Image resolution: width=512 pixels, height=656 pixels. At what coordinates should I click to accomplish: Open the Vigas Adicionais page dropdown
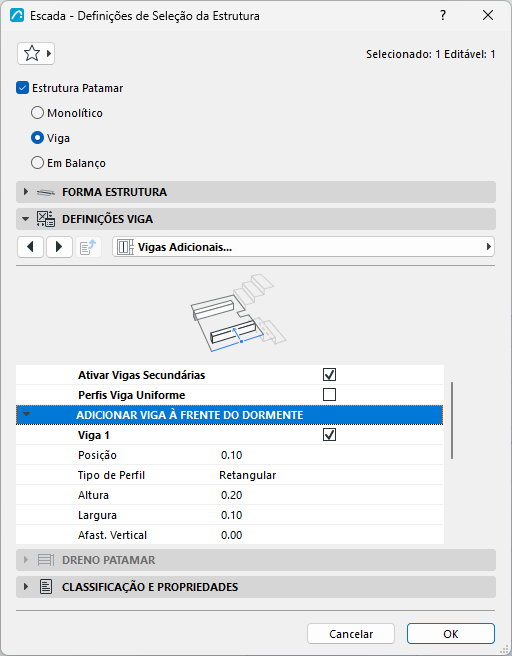[x=303, y=247]
